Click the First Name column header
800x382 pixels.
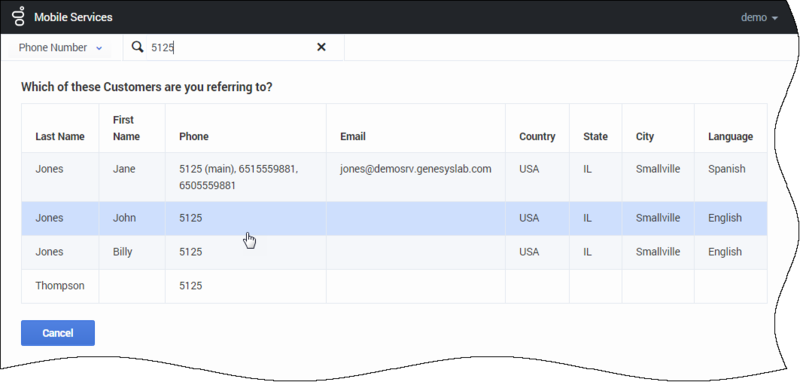[126, 128]
